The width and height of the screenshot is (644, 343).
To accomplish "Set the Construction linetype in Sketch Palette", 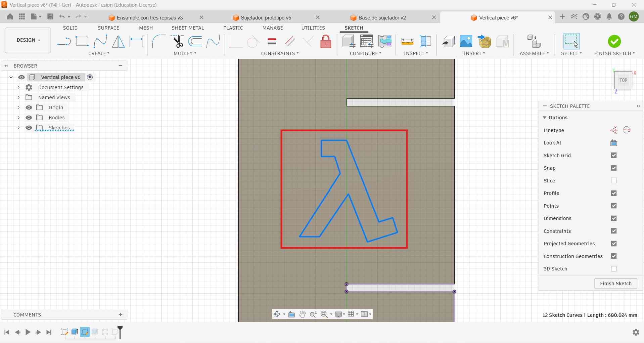I will click(x=614, y=130).
